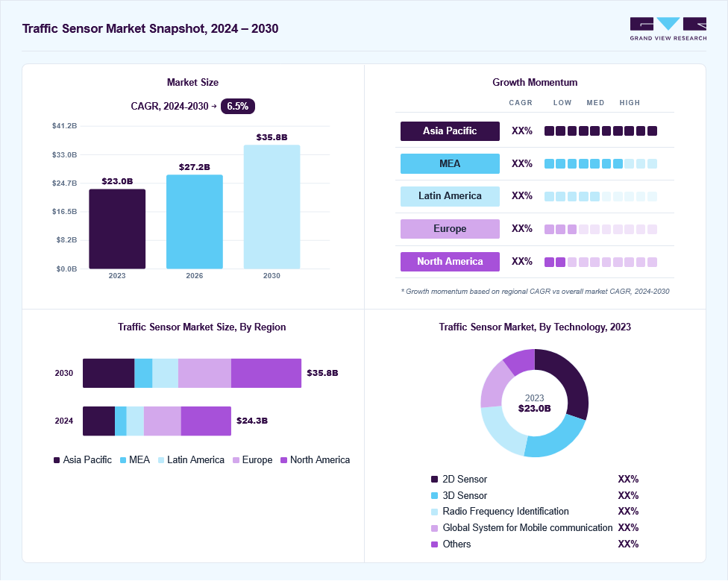This screenshot has height=581, width=728.
Task: Click the $27.2B bar label
Action: (x=195, y=166)
